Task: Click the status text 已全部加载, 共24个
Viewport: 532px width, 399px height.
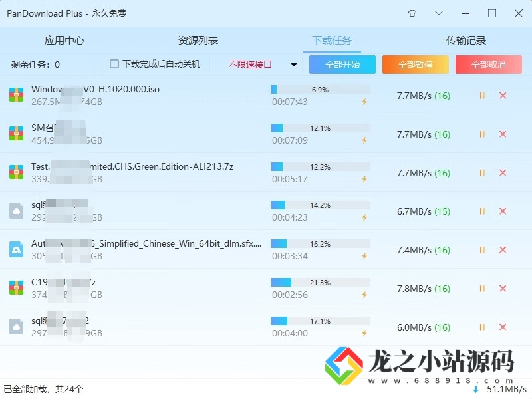Action: click(x=43, y=389)
